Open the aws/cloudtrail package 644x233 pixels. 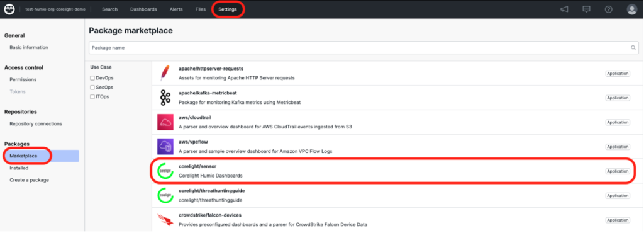tap(195, 117)
